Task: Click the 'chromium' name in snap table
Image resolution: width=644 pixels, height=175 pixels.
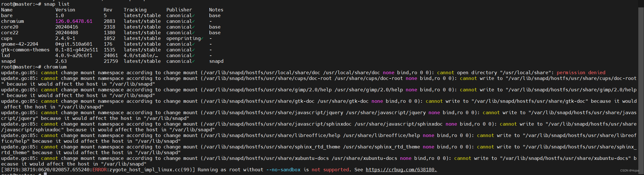Action: point(13,21)
